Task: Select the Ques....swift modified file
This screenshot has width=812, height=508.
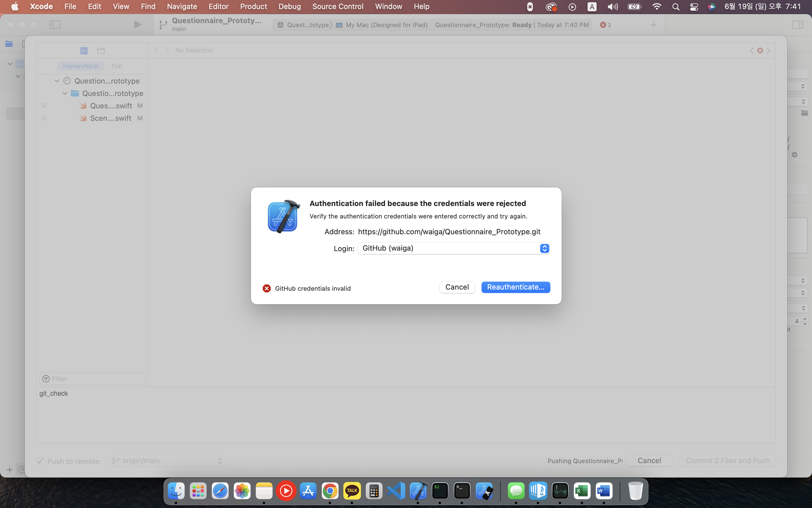Action: tap(111, 106)
